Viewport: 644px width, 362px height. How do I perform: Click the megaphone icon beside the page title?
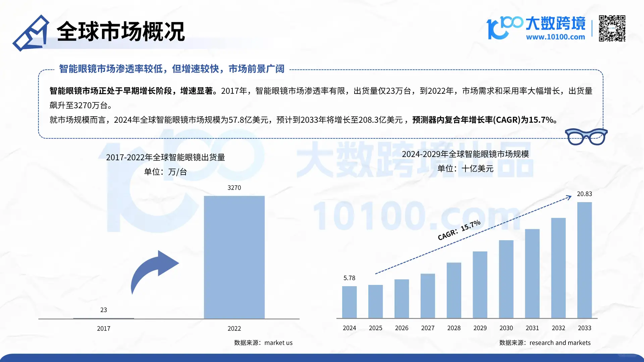tap(32, 32)
